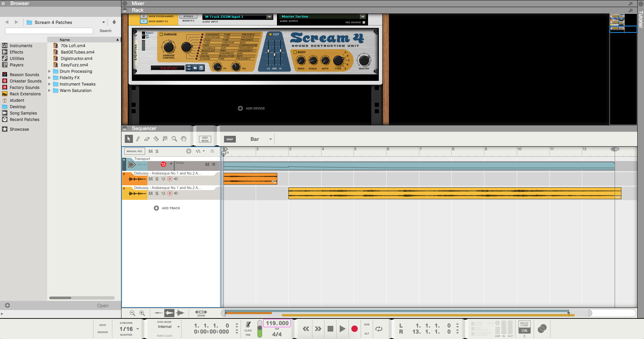Toggle the Scream 4 Damage section
The image size is (644, 339).
click(x=161, y=34)
